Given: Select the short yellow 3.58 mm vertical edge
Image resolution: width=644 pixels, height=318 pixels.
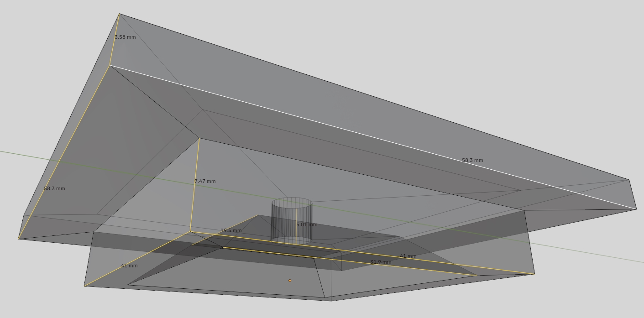Looking at the screenshot, I should click(115, 40).
